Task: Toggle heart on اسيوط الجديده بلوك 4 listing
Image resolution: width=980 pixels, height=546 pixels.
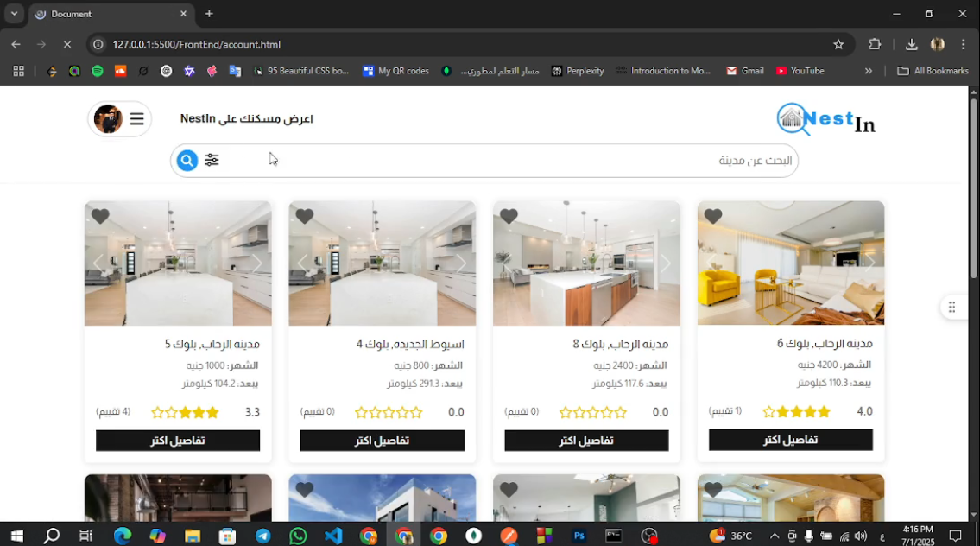Action: click(x=304, y=216)
